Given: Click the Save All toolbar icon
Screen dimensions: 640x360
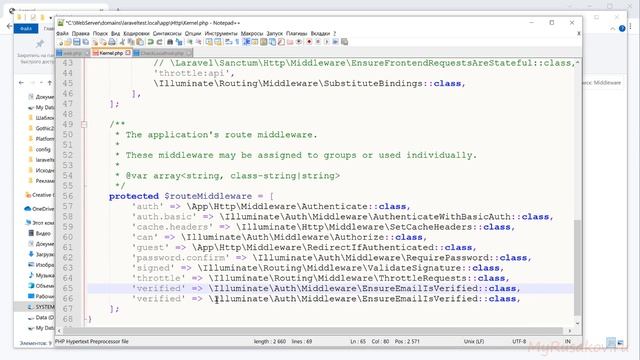Looking at the screenshot, I should [x=85, y=42].
